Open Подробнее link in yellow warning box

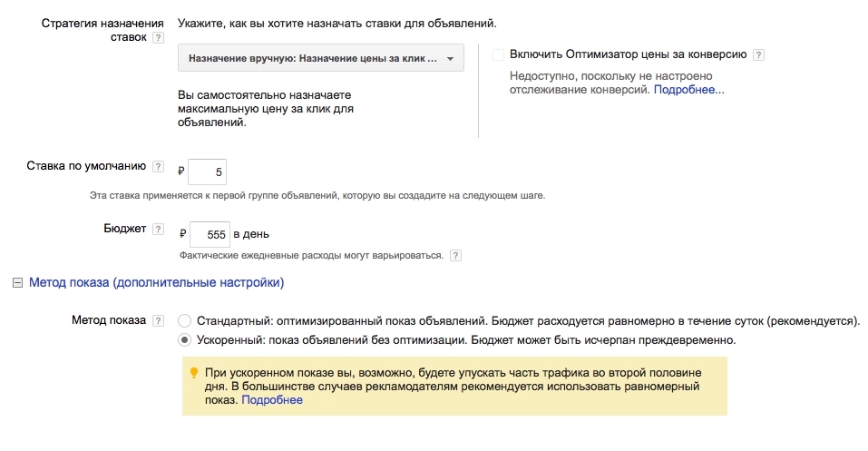tap(272, 400)
